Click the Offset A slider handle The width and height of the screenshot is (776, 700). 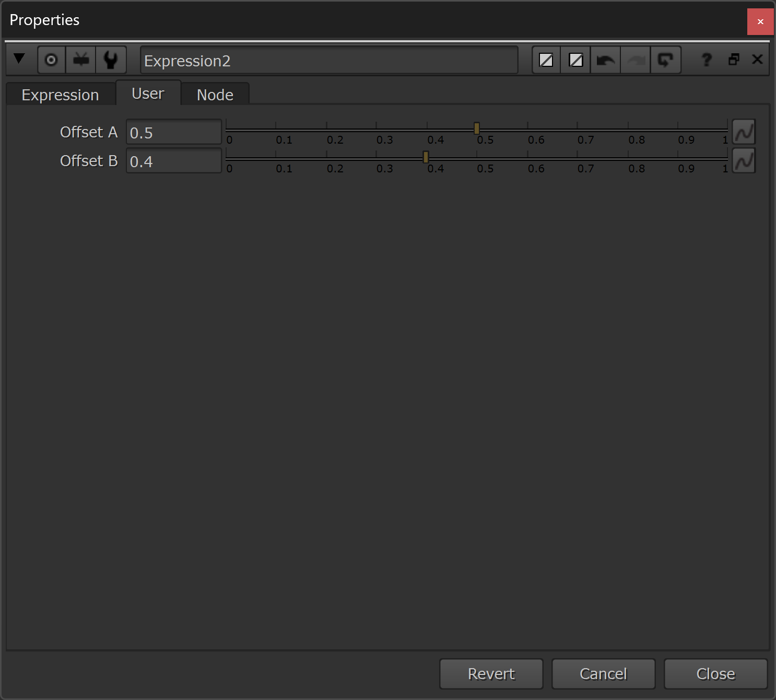point(477,129)
